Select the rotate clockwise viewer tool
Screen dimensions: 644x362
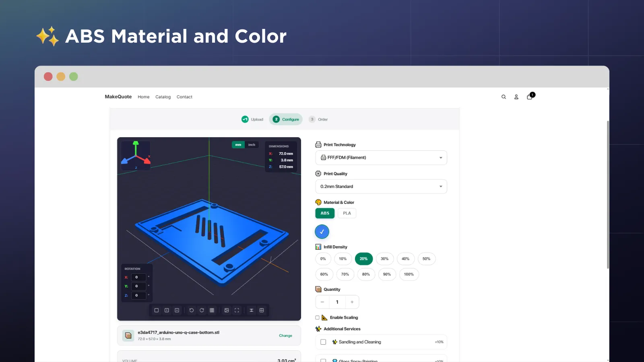[202, 310]
